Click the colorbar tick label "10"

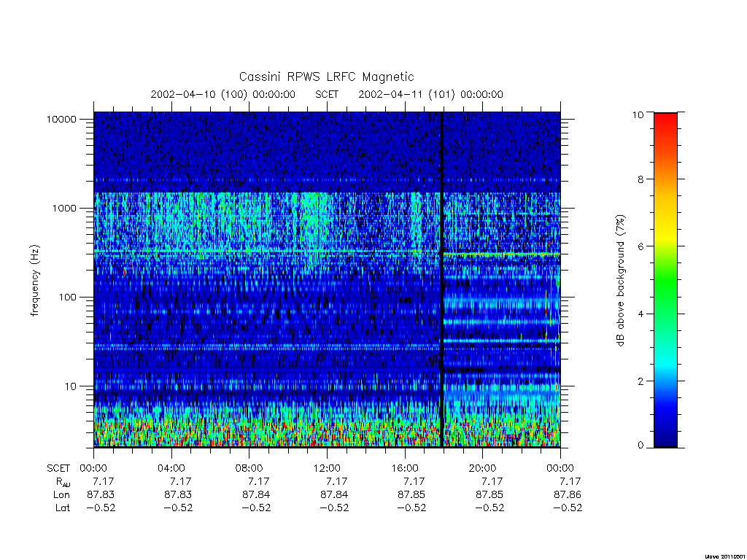click(638, 114)
